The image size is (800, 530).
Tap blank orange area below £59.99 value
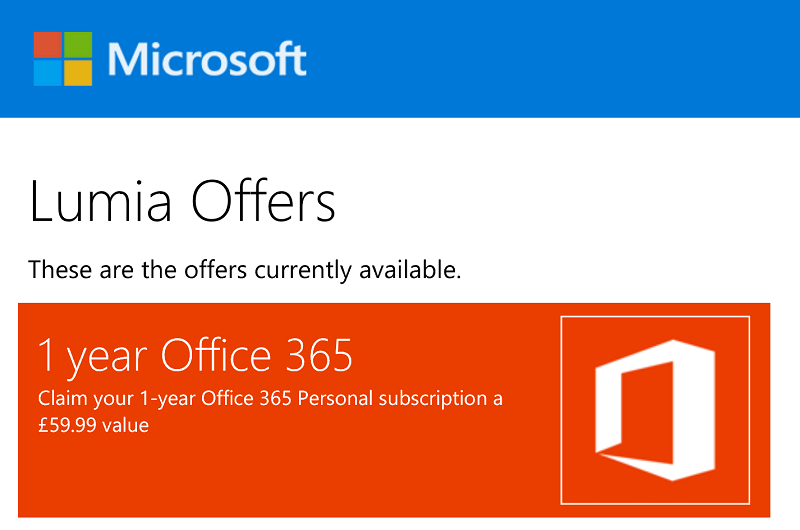click(x=286, y=474)
